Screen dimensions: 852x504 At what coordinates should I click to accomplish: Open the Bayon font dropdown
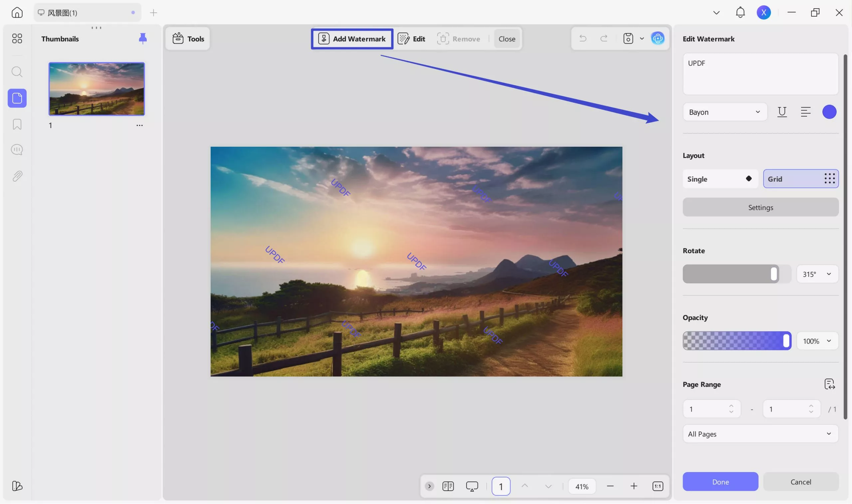725,112
